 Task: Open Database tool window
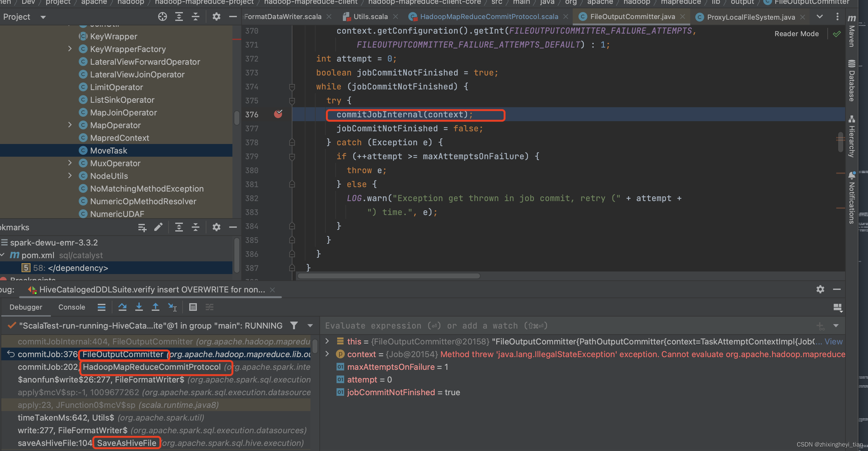pyautogui.click(x=852, y=81)
